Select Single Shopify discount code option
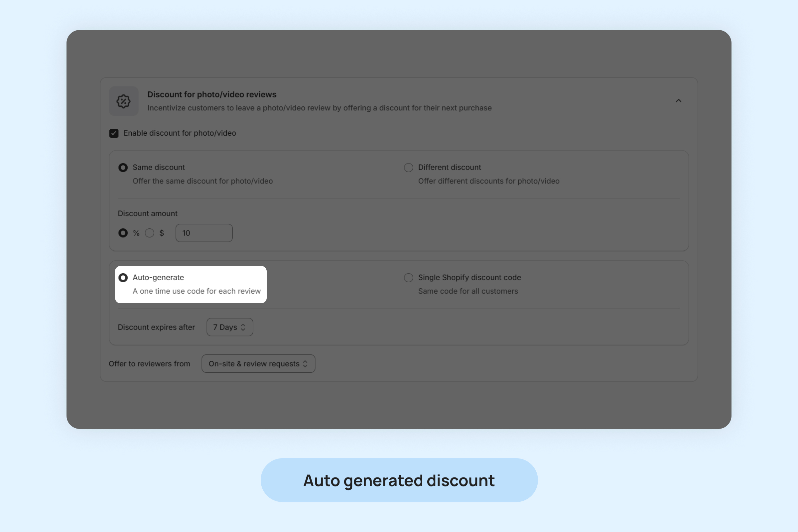This screenshot has width=798, height=532. [x=409, y=278]
